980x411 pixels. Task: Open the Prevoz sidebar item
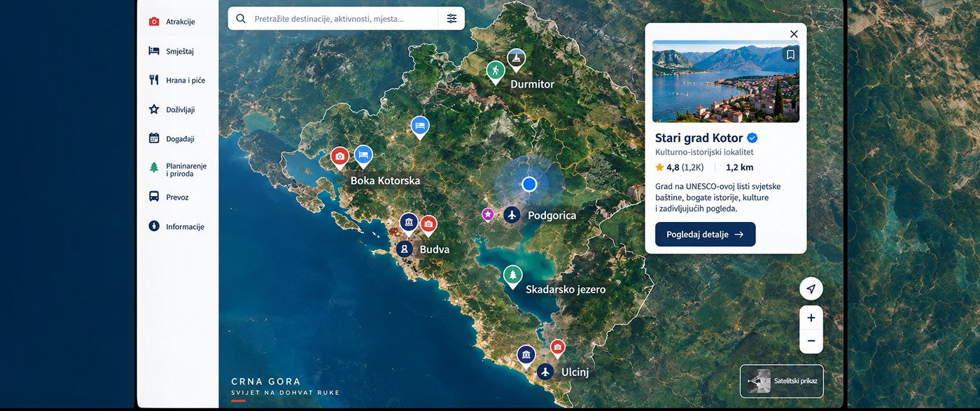pyautogui.click(x=169, y=197)
